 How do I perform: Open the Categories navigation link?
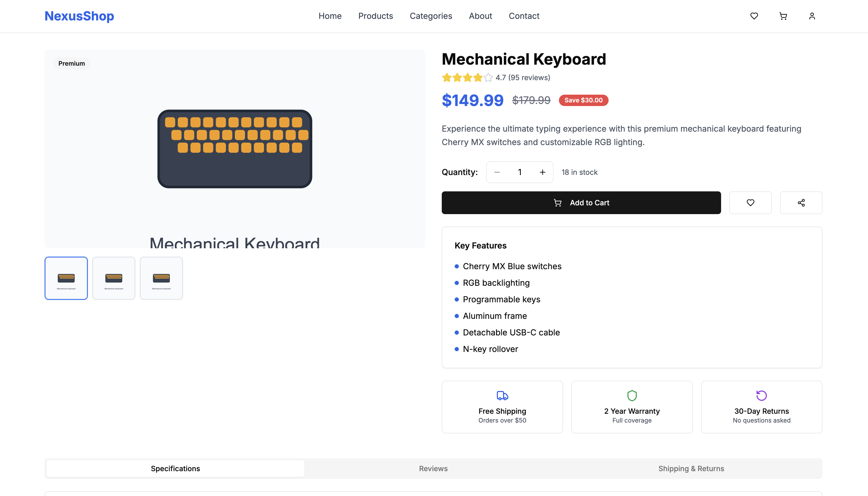(431, 16)
